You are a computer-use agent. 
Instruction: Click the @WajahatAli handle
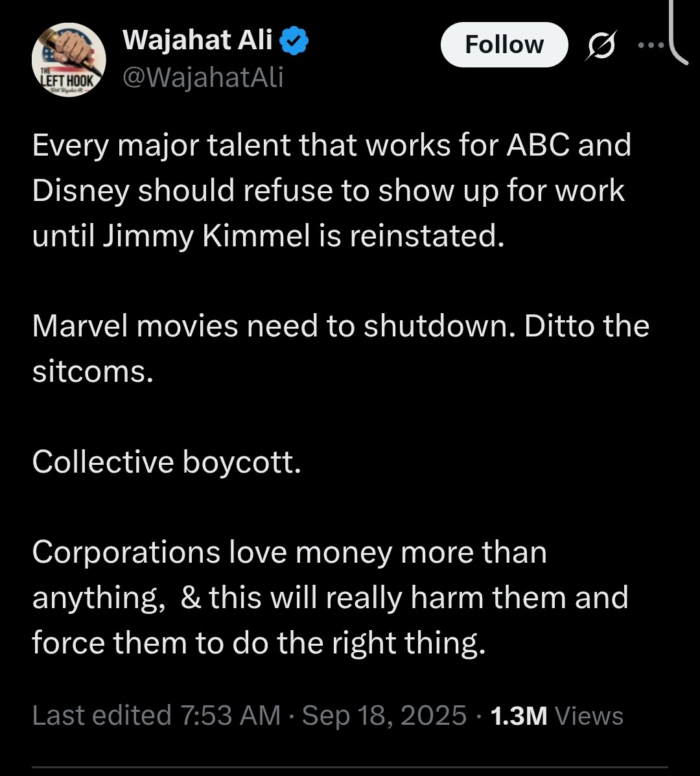203,78
